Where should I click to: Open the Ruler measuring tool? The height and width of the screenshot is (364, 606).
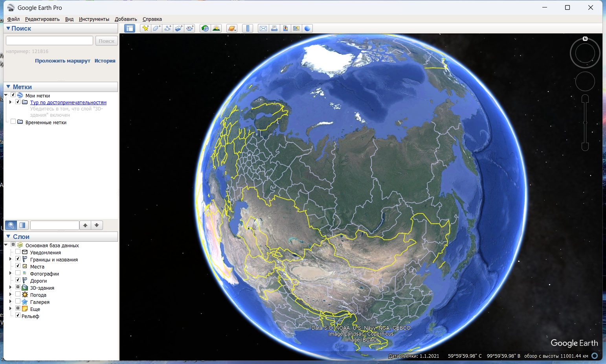(x=248, y=28)
